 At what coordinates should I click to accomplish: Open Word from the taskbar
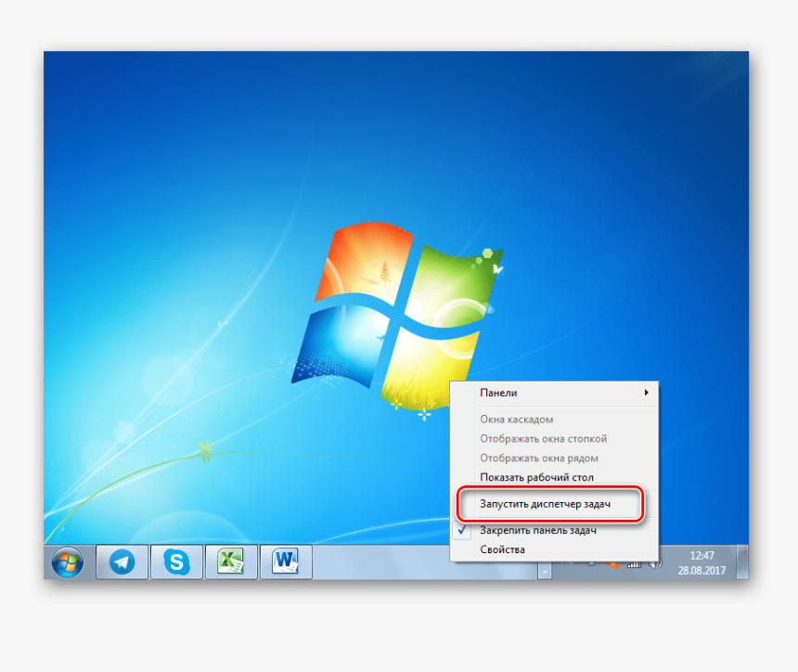tap(286, 562)
